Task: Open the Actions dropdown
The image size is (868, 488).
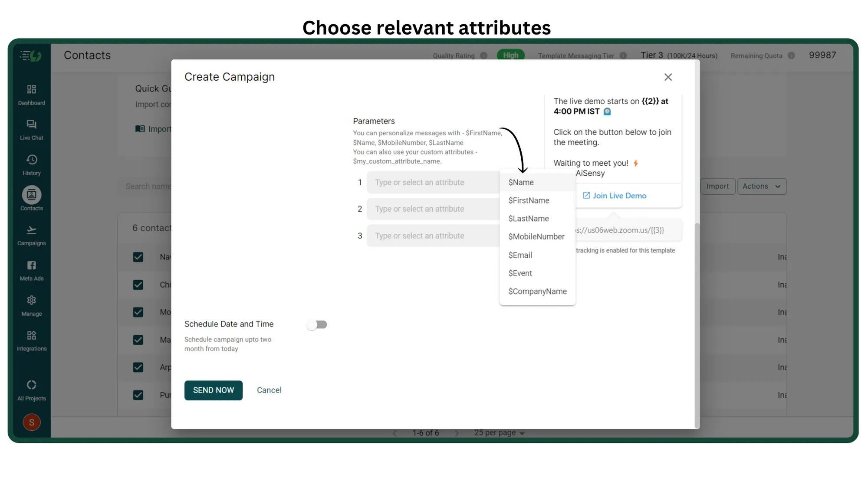Action: [762, 186]
